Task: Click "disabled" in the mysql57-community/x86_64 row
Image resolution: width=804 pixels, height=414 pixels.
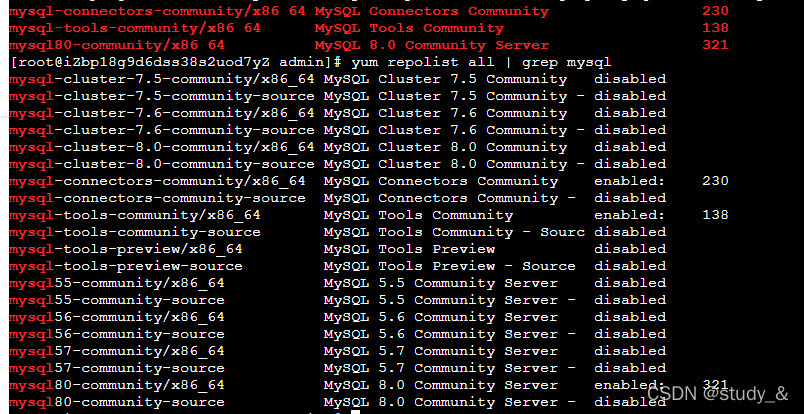Action: [630, 351]
